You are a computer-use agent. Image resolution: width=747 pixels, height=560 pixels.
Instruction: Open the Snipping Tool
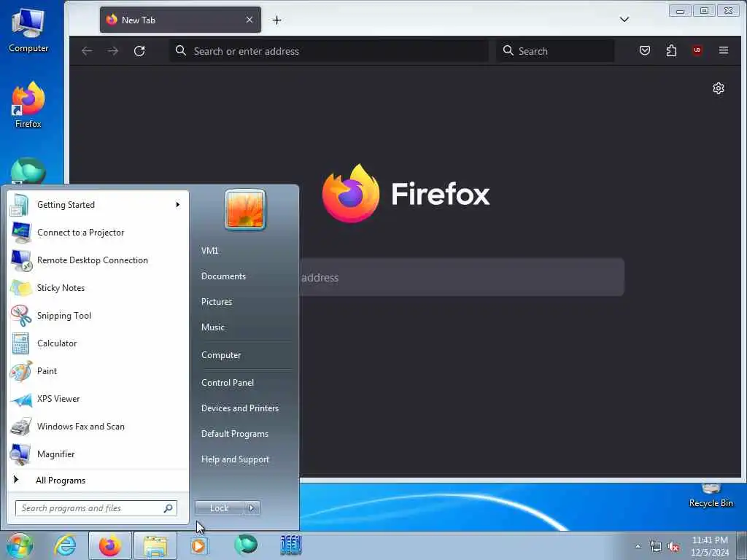[x=98, y=315]
